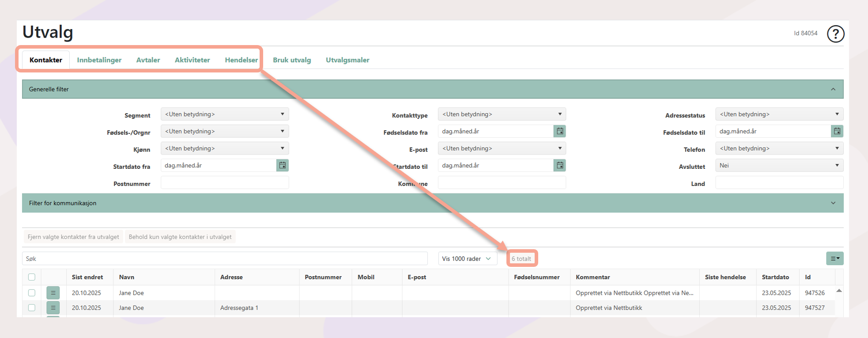Viewport: 868px width, 338px height.
Task: Open row menu for contact 947526
Action: point(53,292)
